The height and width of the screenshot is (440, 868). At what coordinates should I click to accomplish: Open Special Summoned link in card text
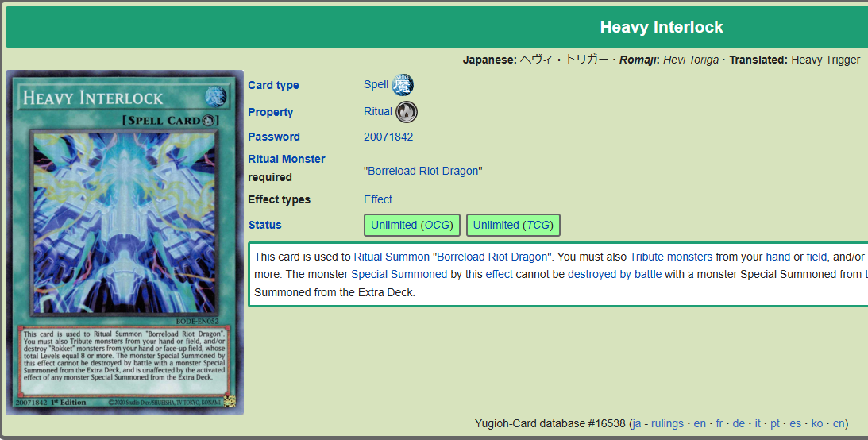[399, 274]
